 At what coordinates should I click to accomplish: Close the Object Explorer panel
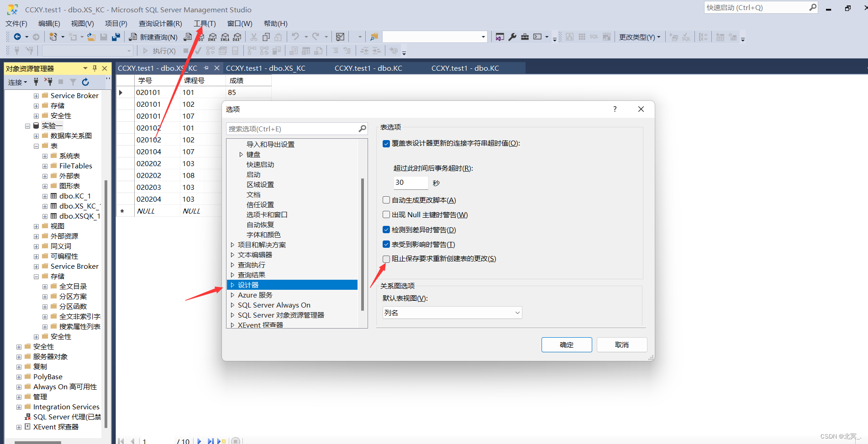point(105,68)
